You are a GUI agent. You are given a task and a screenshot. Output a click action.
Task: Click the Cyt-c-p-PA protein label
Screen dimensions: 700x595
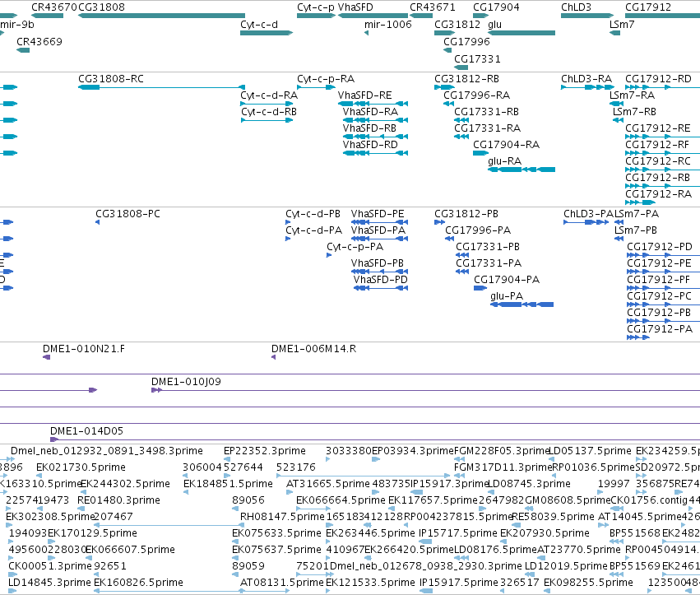[355, 247]
